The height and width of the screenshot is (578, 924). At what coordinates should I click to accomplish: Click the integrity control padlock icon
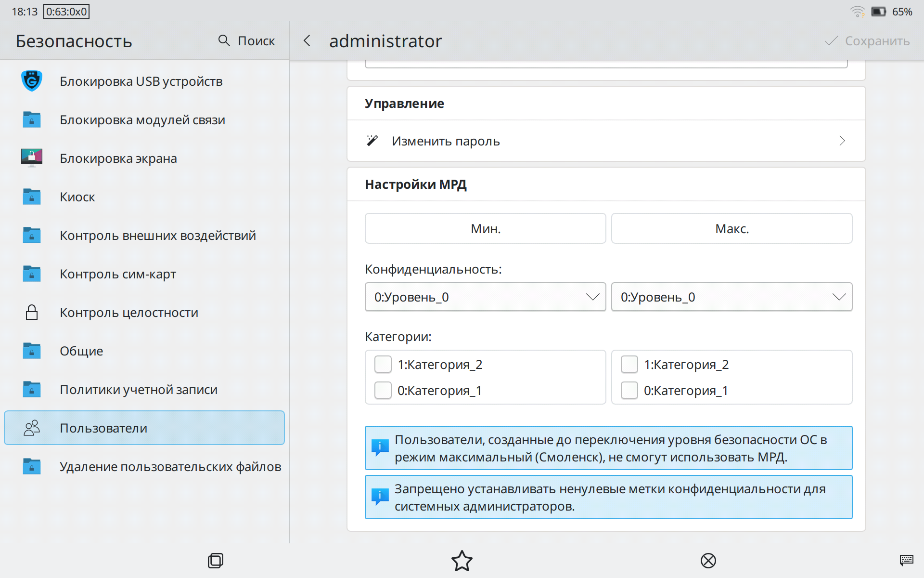(x=32, y=312)
